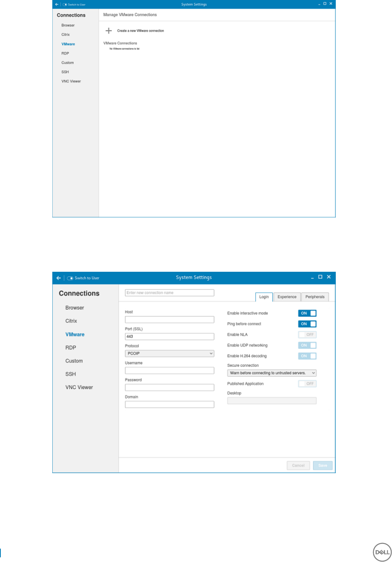Image resolution: width=392 pixels, height=562 pixels.
Task: Click the Username input field
Action: click(x=169, y=370)
